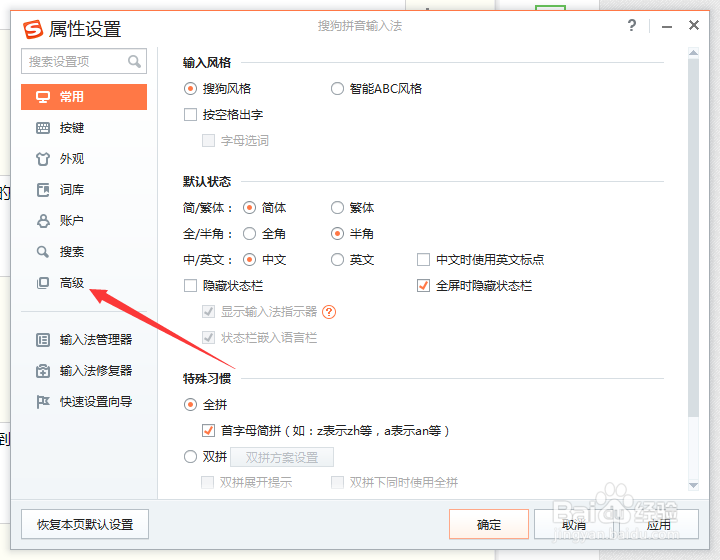Click the keyboard icon beside 按键

click(43, 128)
